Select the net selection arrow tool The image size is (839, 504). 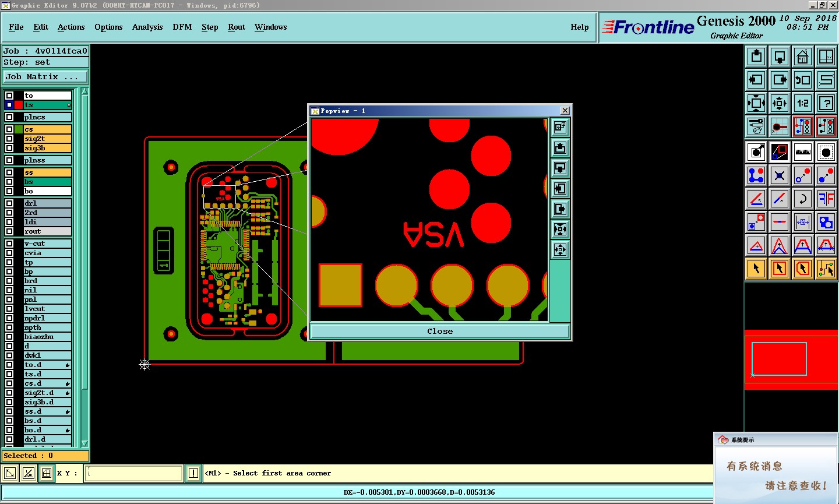point(826,269)
